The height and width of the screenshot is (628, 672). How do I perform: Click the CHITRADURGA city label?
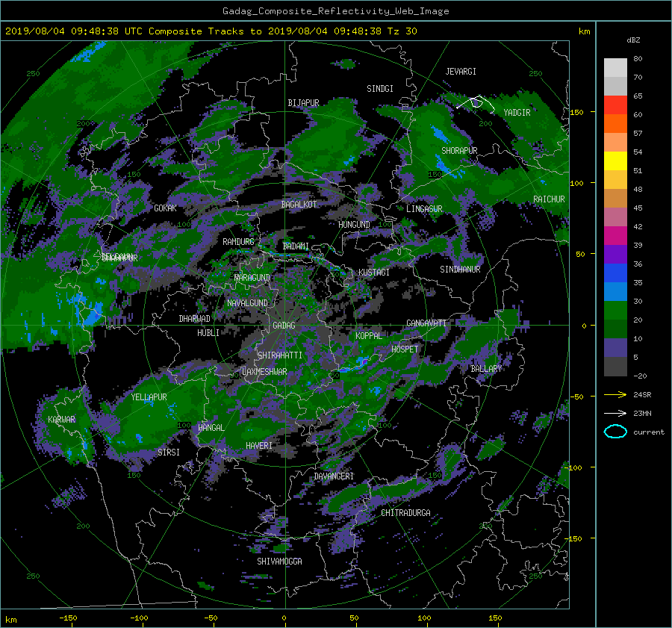405,513
